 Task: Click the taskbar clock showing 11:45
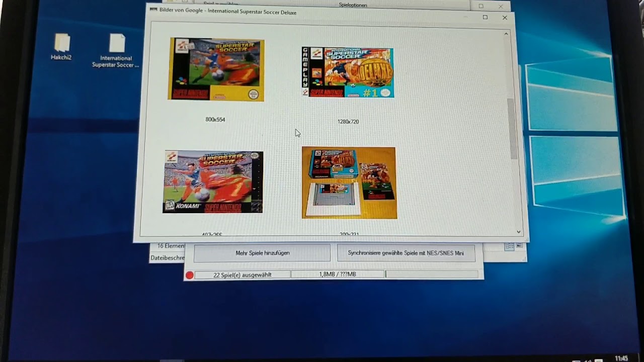coord(621,358)
